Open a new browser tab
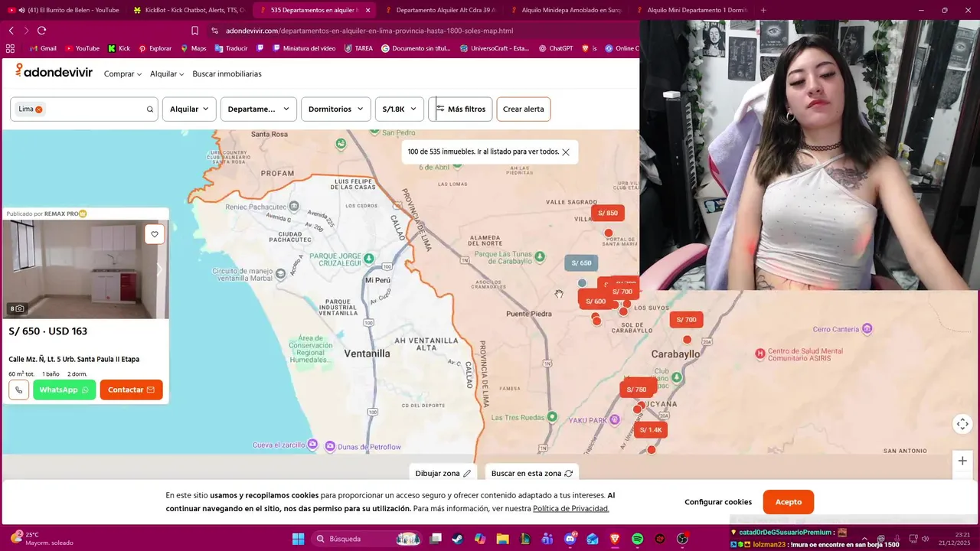Viewport: 980px width, 551px height. (763, 10)
